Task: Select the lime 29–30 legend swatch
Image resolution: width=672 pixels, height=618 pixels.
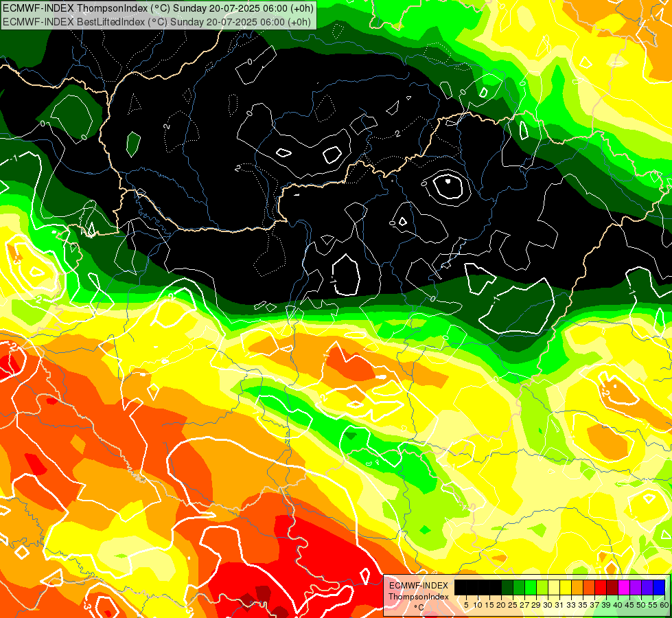Action: pos(542,588)
